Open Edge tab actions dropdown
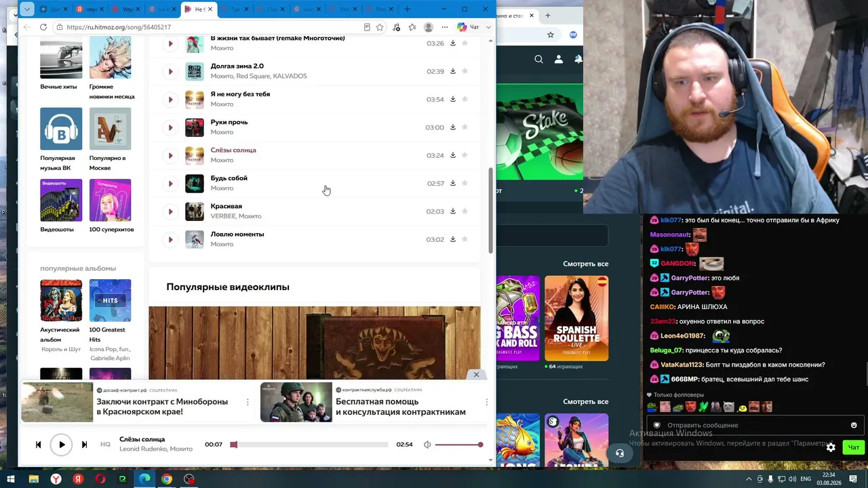The width and height of the screenshot is (868, 488). tap(26, 9)
